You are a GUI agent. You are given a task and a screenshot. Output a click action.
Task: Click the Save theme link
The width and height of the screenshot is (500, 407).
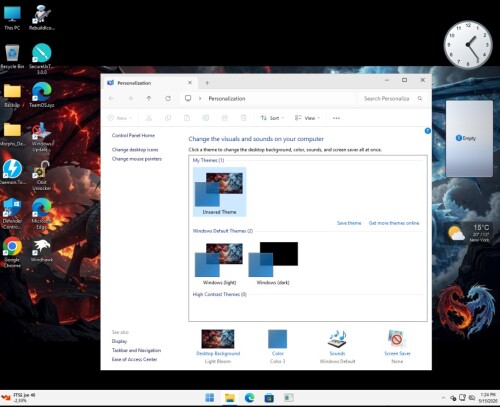[x=349, y=223]
